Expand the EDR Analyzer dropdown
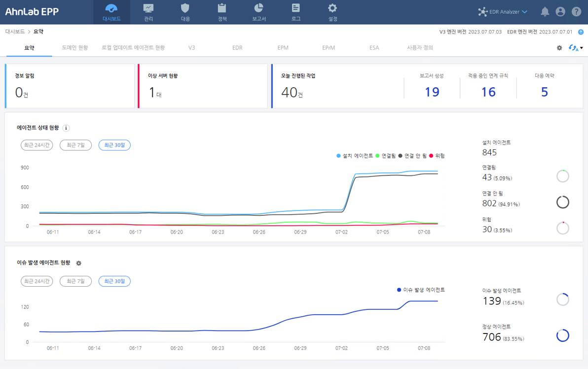Screen dimensions: 588x369 tap(525, 12)
